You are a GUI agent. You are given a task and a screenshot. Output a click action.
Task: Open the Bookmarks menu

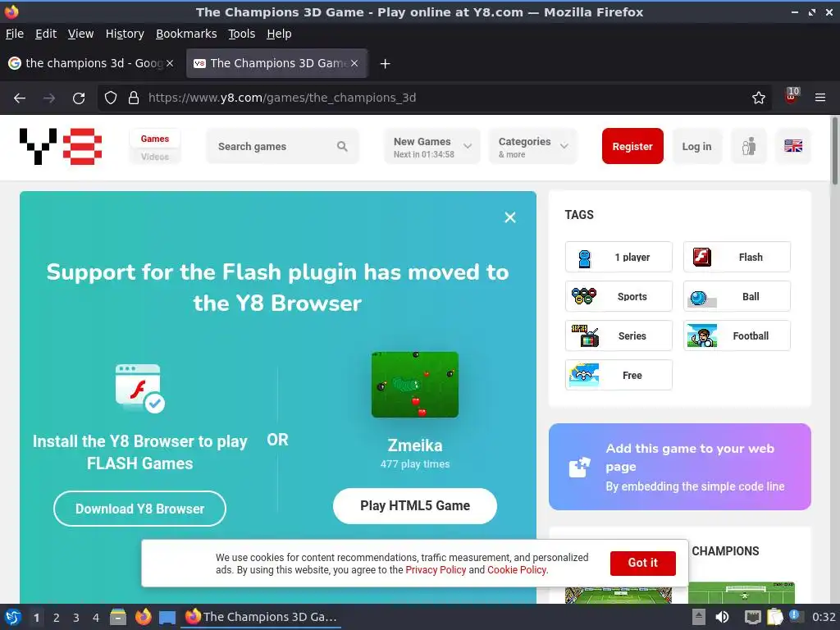186,34
